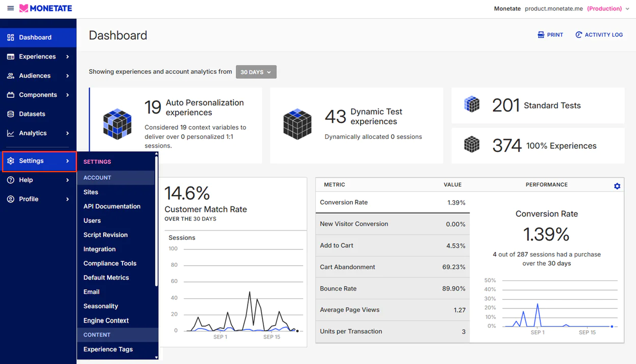The height and width of the screenshot is (364, 636).
Task: Expand the Profile sidebar chevron
Action: (69, 199)
